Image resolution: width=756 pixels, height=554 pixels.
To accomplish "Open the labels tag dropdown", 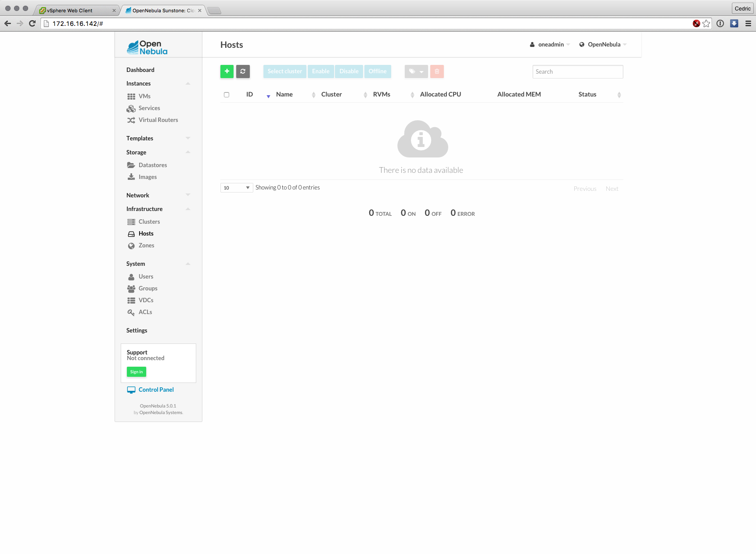I will (x=416, y=71).
